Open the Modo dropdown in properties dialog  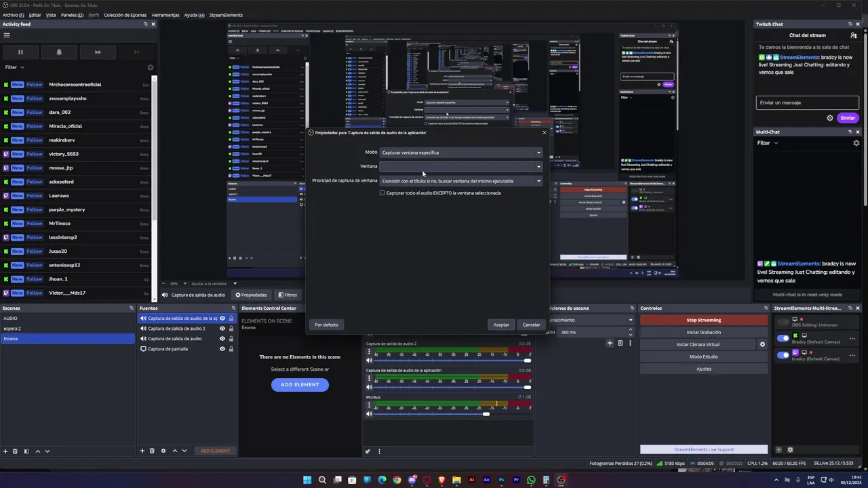pos(461,152)
